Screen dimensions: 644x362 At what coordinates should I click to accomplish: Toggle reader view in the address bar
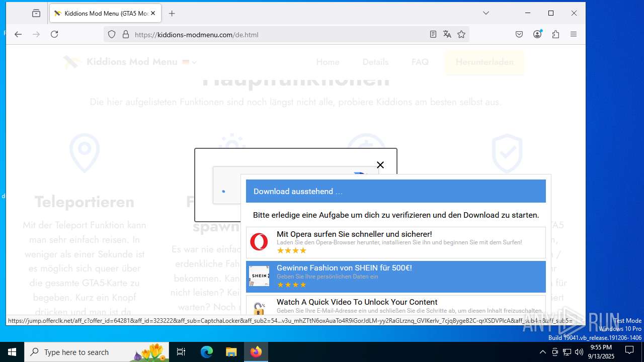coord(433,34)
